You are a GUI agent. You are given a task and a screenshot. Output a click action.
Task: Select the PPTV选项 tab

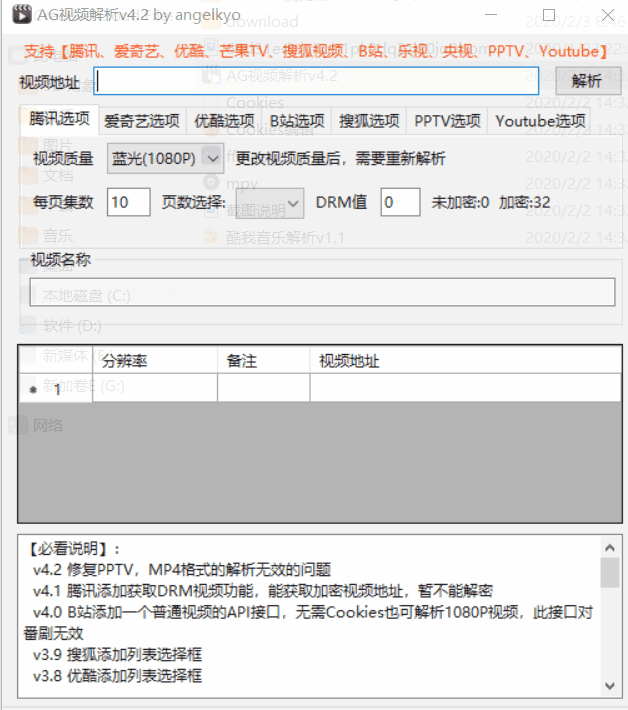click(x=447, y=121)
